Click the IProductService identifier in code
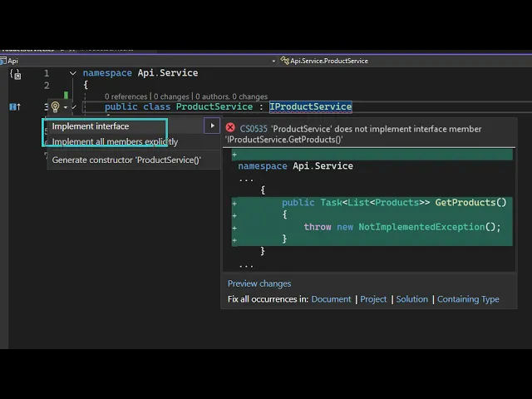The width and height of the screenshot is (532, 399). 310,107
